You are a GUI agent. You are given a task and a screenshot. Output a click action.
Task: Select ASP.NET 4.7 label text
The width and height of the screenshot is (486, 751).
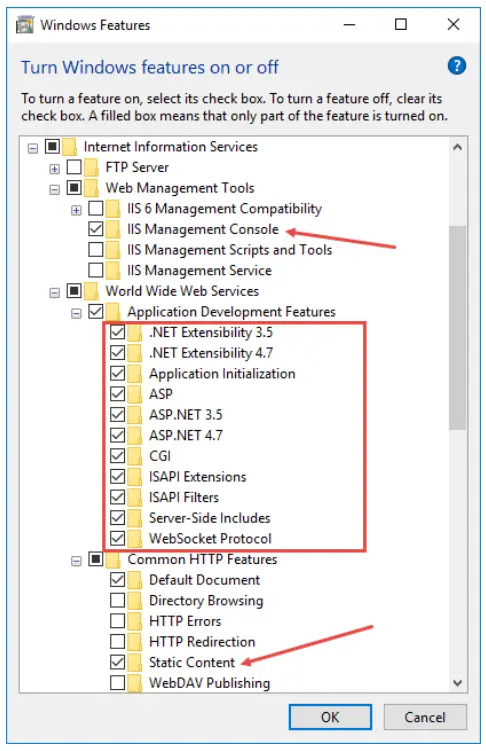[x=186, y=435]
